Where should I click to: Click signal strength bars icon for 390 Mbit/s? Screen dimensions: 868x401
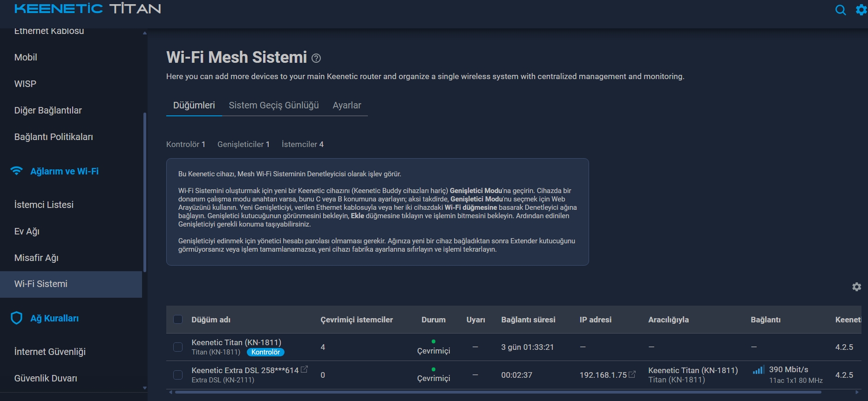[x=759, y=370]
